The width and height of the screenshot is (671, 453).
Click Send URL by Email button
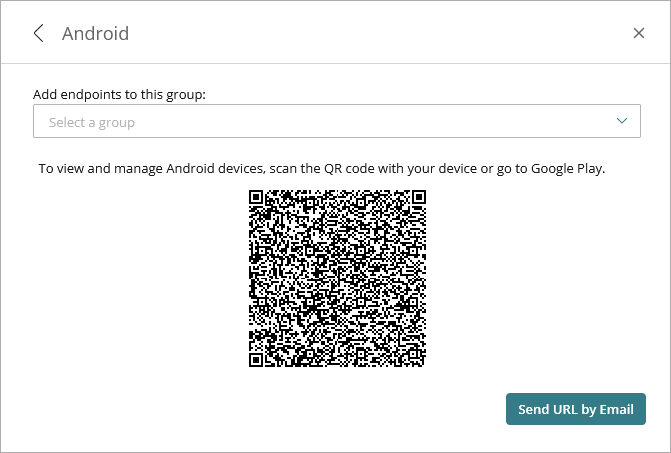[576, 409]
